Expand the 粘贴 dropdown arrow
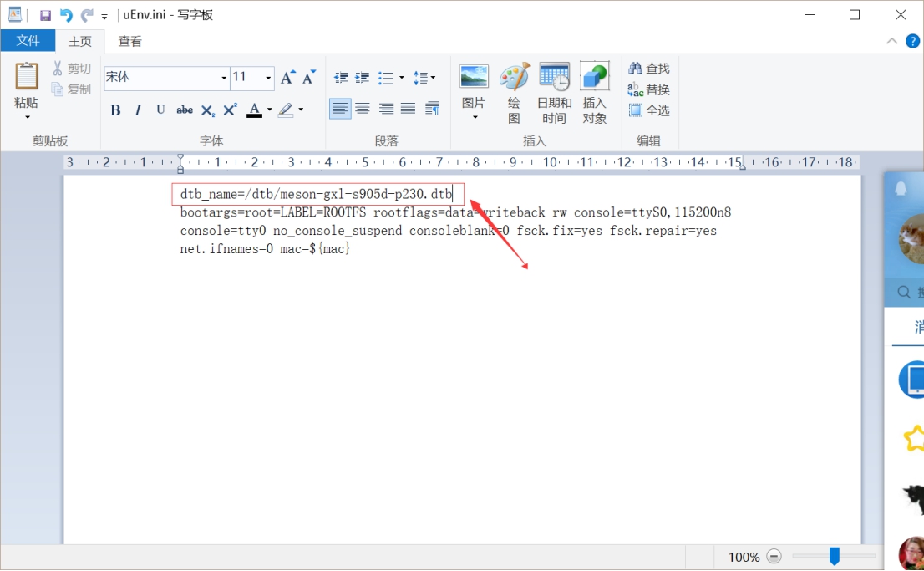Image resolution: width=924 pixels, height=571 pixels. click(x=27, y=117)
